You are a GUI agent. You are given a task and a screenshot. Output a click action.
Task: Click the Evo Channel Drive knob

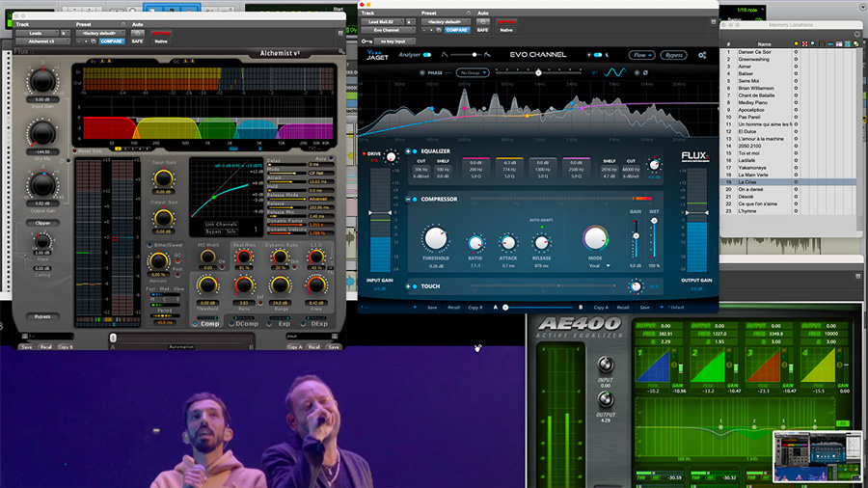392,157
